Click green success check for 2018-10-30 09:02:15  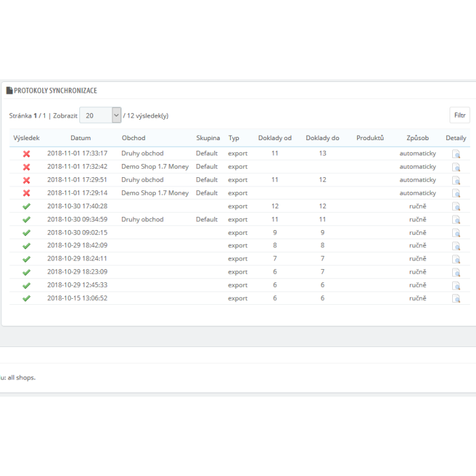pyautogui.click(x=26, y=233)
